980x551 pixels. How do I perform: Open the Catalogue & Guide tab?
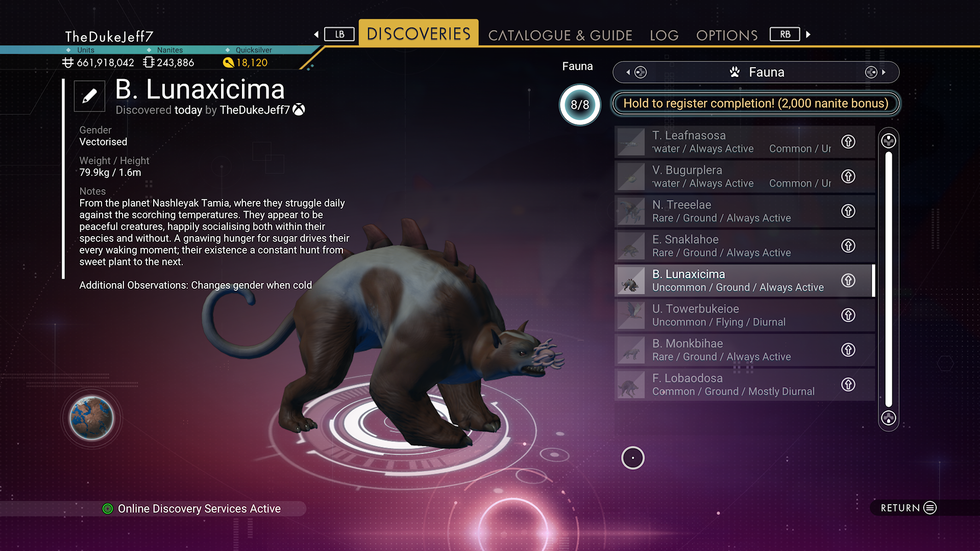click(560, 35)
